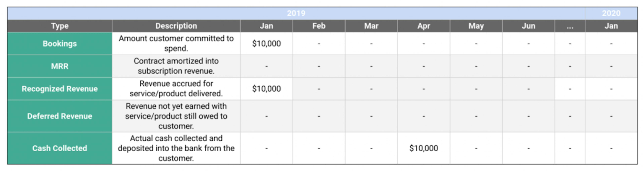Click the Apr column header
The height and width of the screenshot is (172, 644).
coord(423,26)
